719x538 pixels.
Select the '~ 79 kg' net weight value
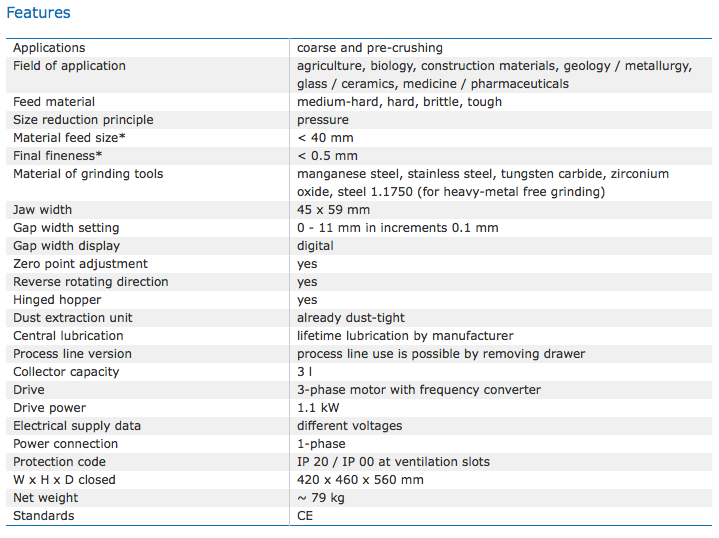tap(321, 498)
